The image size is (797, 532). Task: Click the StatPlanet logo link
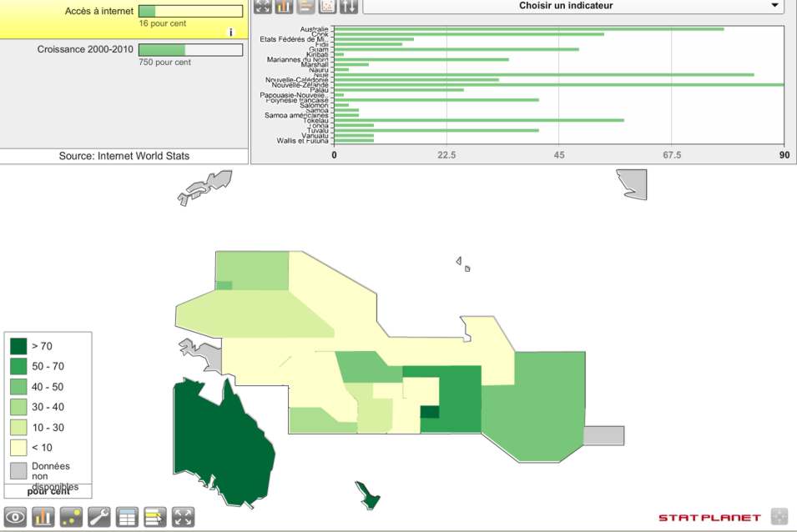(709, 518)
